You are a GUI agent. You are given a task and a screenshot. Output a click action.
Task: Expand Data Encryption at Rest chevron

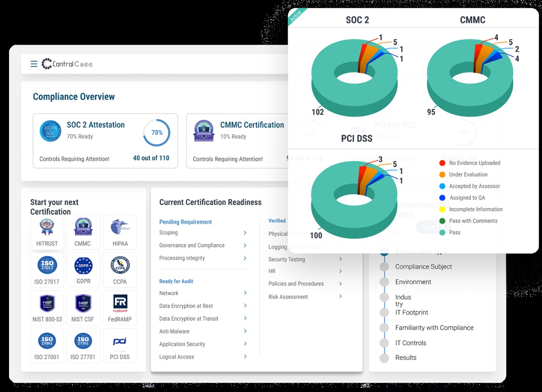[x=245, y=305]
